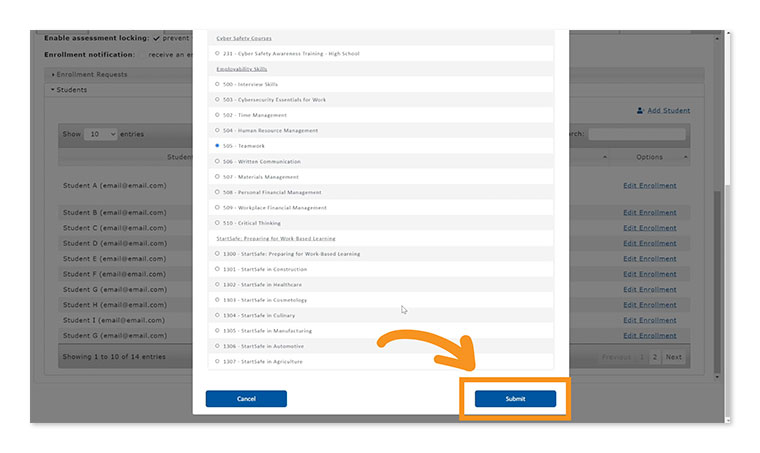Select 500 Interview Skills course

coord(217,84)
